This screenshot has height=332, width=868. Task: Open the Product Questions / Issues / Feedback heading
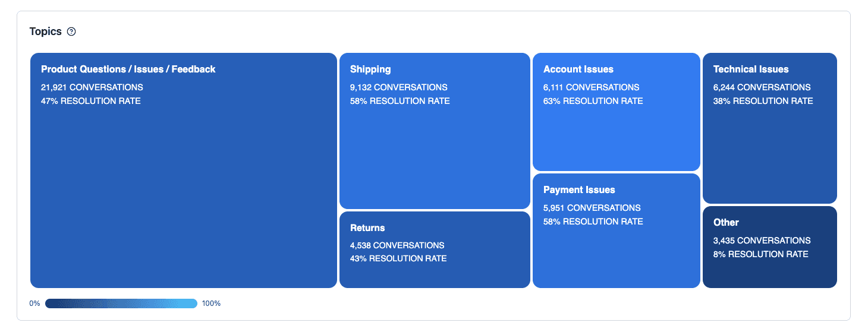(128, 69)
